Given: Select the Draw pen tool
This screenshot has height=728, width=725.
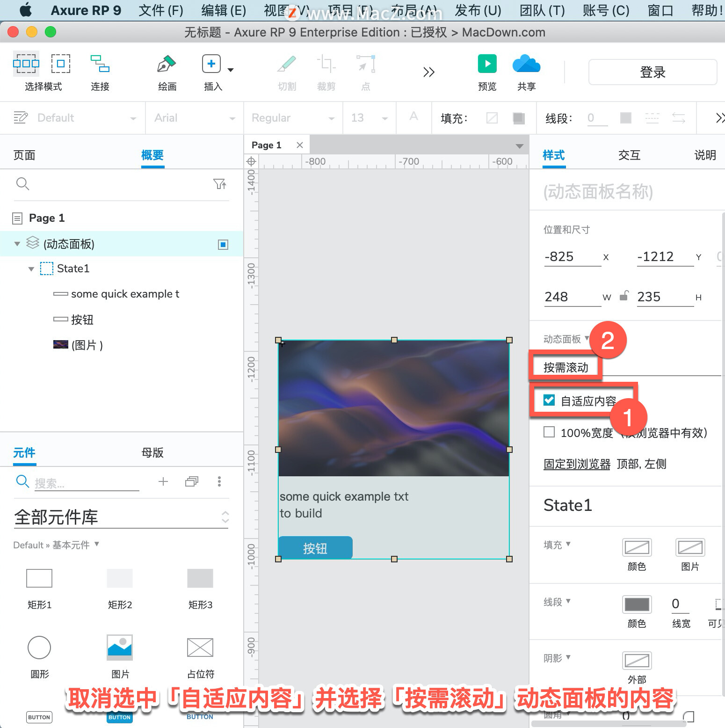Looking at the screenshot, I should coord(167,64).
